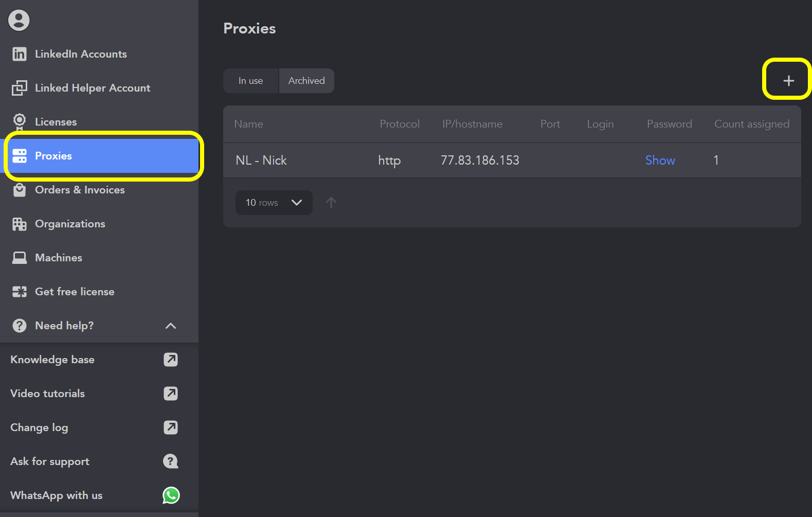The image size is (812, 517).
Task: Click the sort arrow next to rows selector
Action: point(331,203)
